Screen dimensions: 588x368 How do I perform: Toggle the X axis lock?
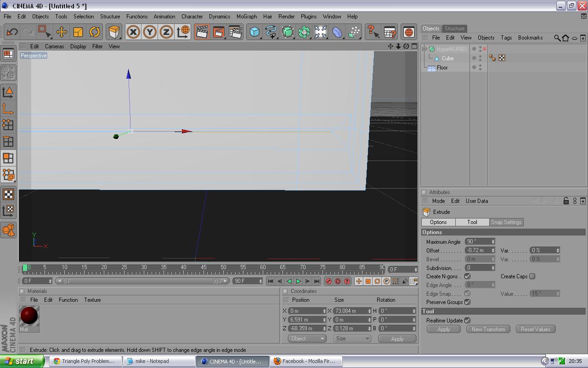[133, 32]
